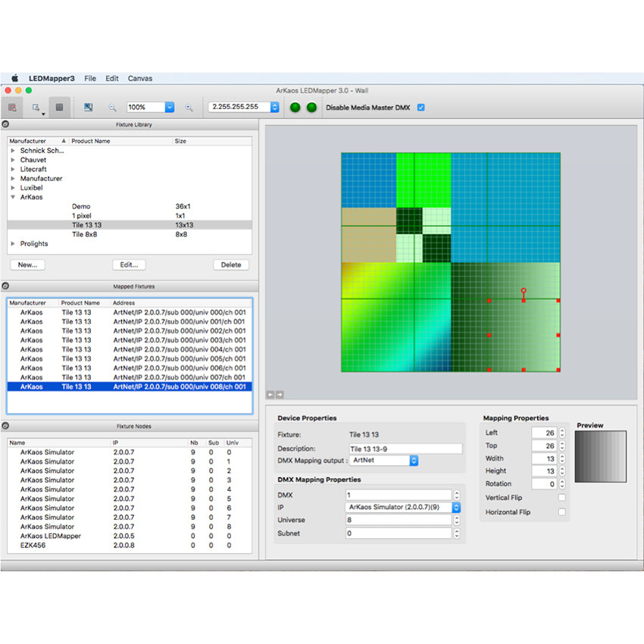This screenshot has height=644, width=644.
Task: Open the File menu
Action: point(90,78)
